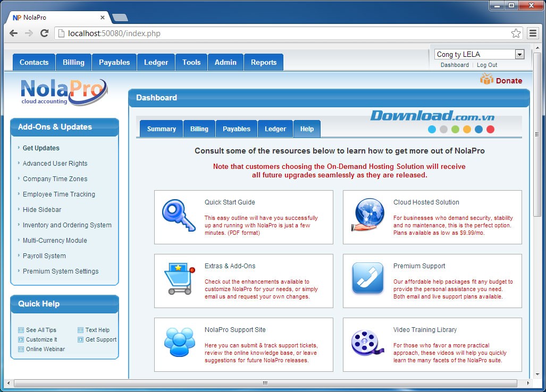Expand the Inventory and Ordering System item

tap(67, 225)
